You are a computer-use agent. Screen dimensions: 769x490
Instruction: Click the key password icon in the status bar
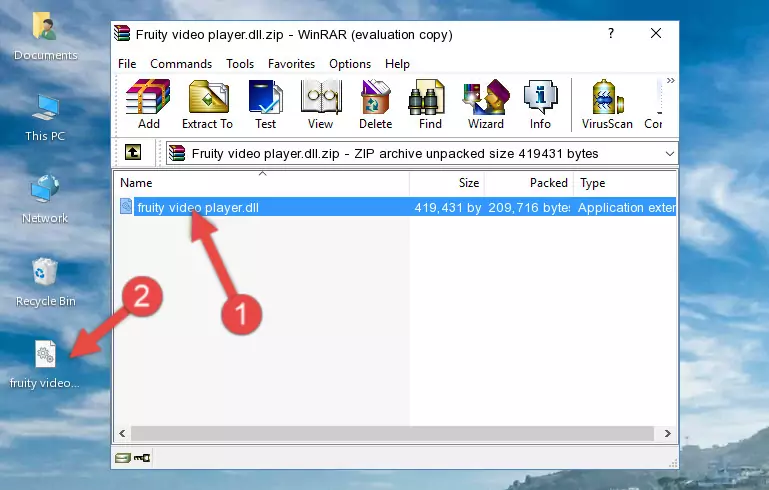coord(142,458)
